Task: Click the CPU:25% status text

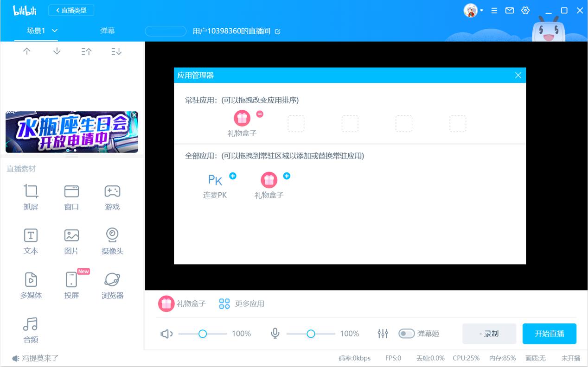Action: click(466, 358)
